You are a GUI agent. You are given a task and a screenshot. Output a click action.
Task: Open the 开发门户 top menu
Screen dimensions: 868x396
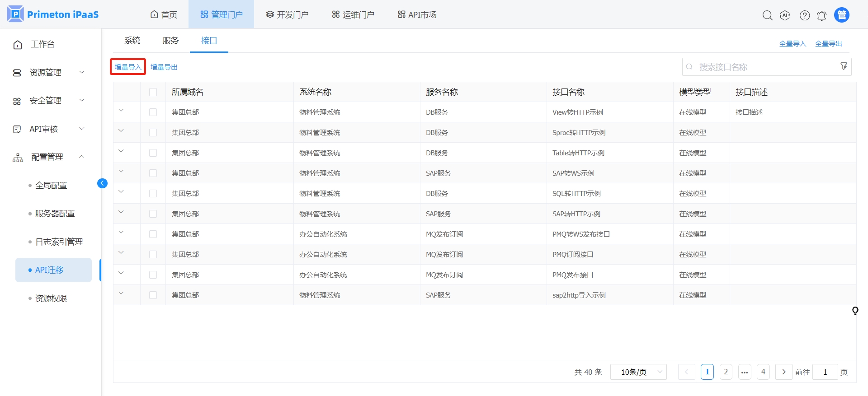click(287, 15)
